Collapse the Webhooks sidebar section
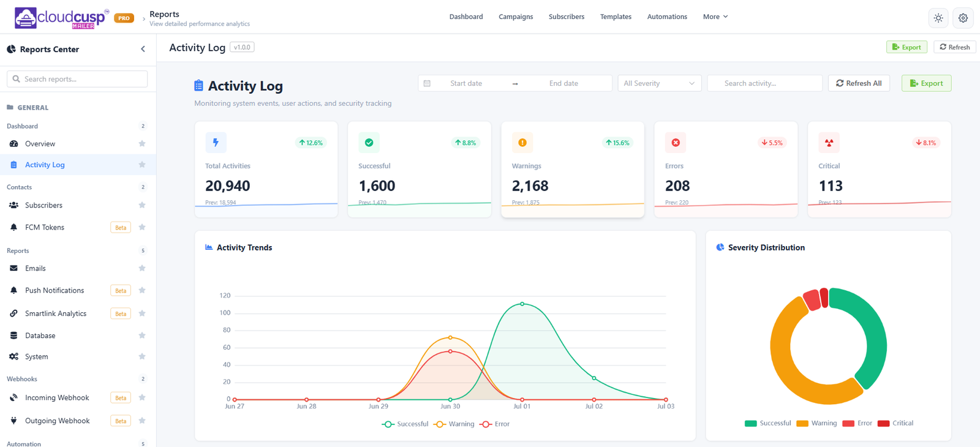The width and height of the screenshot is (980, 447). [77, 379]
